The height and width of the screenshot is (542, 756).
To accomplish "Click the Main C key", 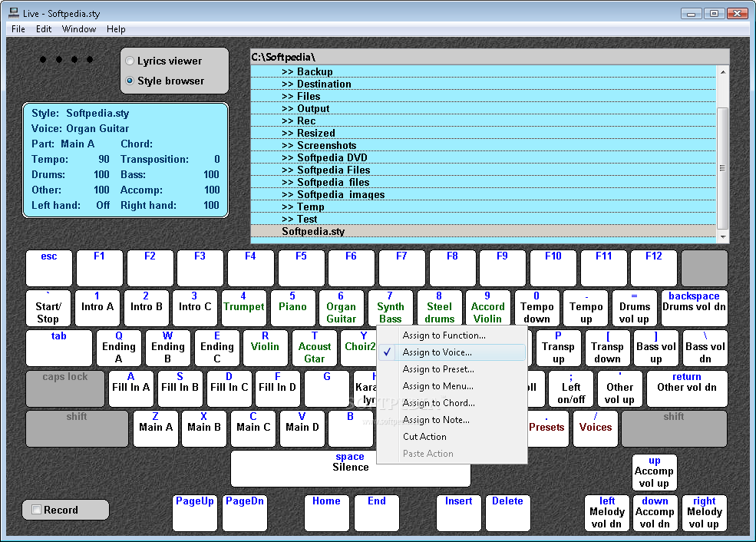I will pos(253,428).
